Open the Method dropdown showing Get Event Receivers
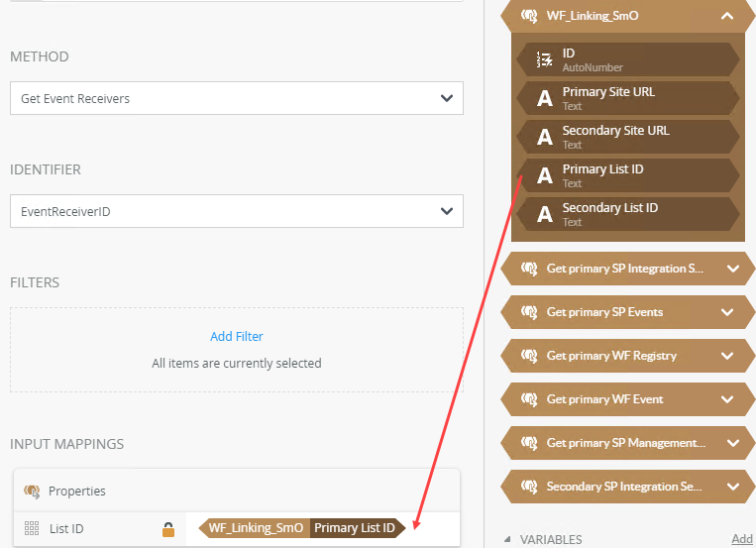Image resolution: width=756 pixels, height=548 pixels. click(237, 98)
